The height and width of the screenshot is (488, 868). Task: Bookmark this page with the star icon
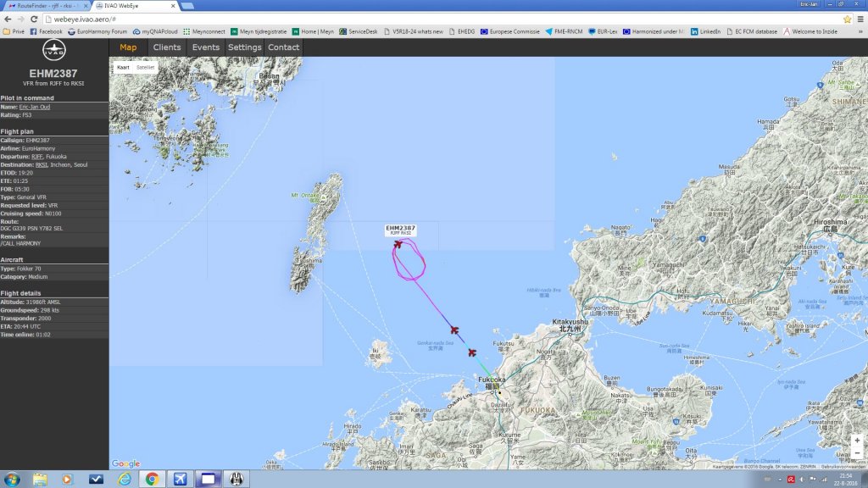847,19
